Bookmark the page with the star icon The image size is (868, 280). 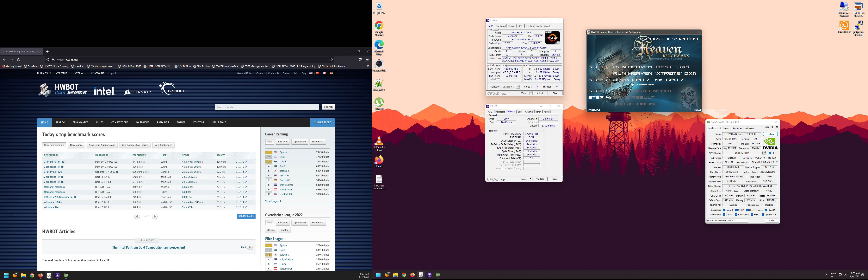(331, 60)
